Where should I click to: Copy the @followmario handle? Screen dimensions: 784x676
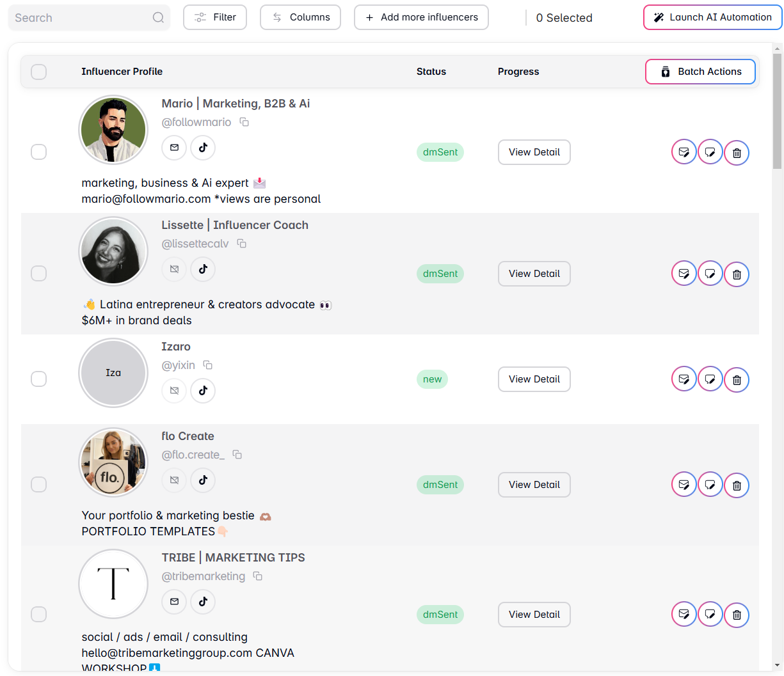coord(244,122)
